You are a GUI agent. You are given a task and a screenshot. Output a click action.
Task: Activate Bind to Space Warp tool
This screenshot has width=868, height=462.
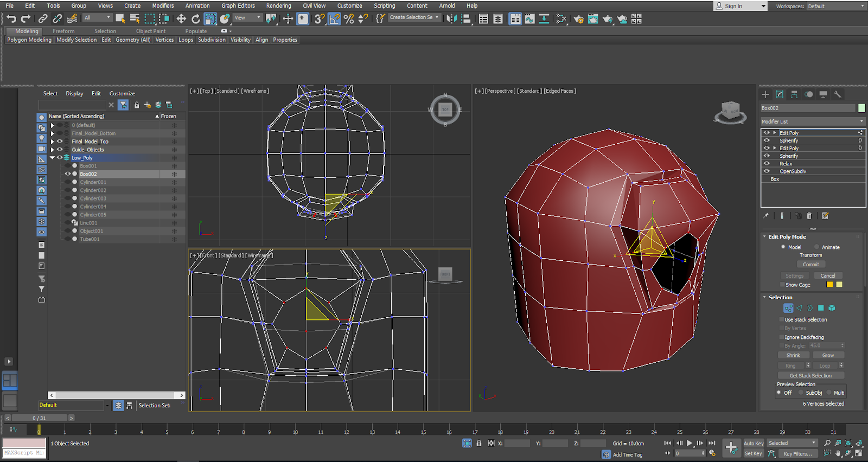(72, 18)
